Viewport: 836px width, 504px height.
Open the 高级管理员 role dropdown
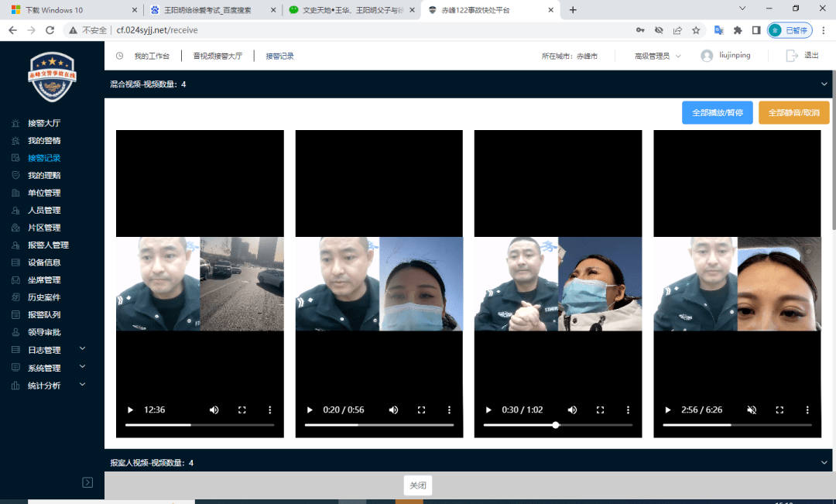coord(657,56)
